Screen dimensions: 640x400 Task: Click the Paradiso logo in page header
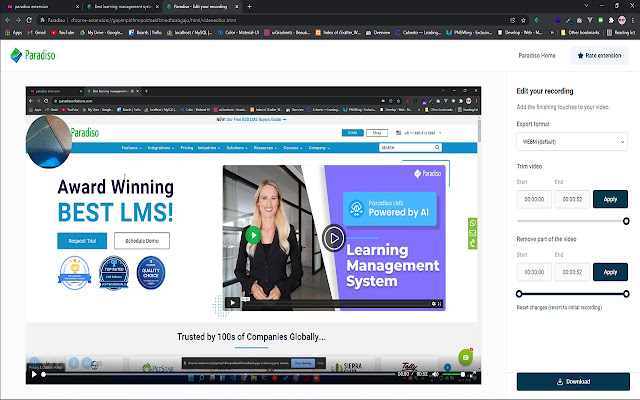pyautogui.click(x=33, y=55)
